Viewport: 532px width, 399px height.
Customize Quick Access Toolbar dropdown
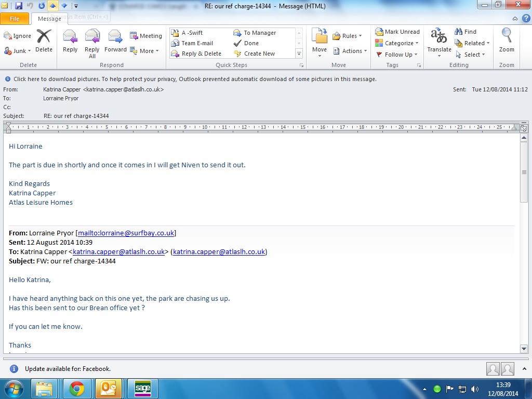76,6
